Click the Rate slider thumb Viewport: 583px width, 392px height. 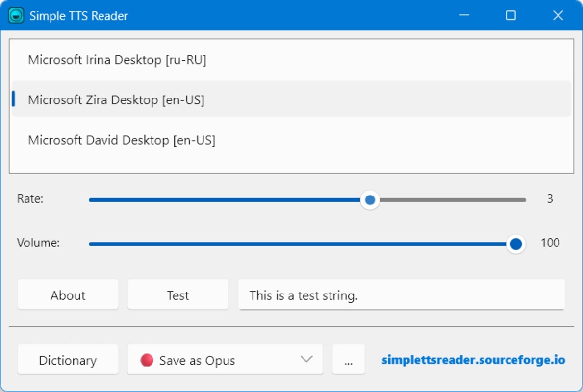click(x=370, y=200)
